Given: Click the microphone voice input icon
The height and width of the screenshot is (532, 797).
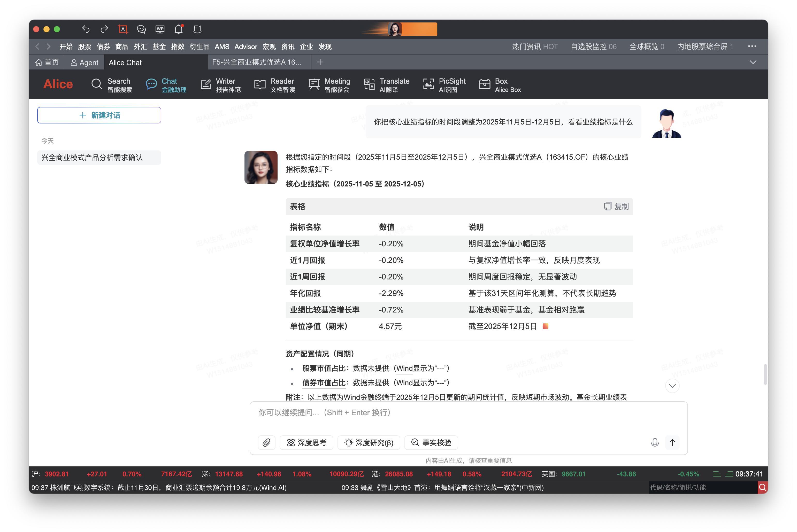Looking at the screenshot, I should (x=654, y=442).
